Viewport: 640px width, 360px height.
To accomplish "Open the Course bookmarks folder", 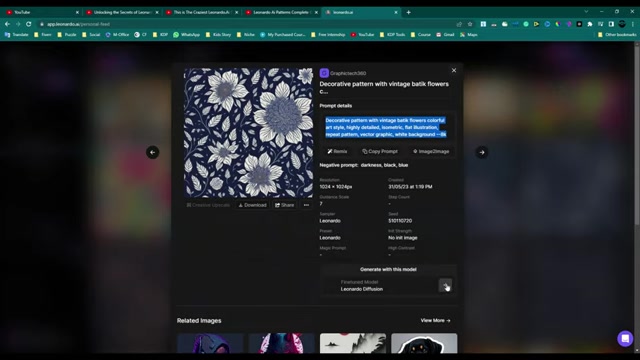I will click(420, 35).
